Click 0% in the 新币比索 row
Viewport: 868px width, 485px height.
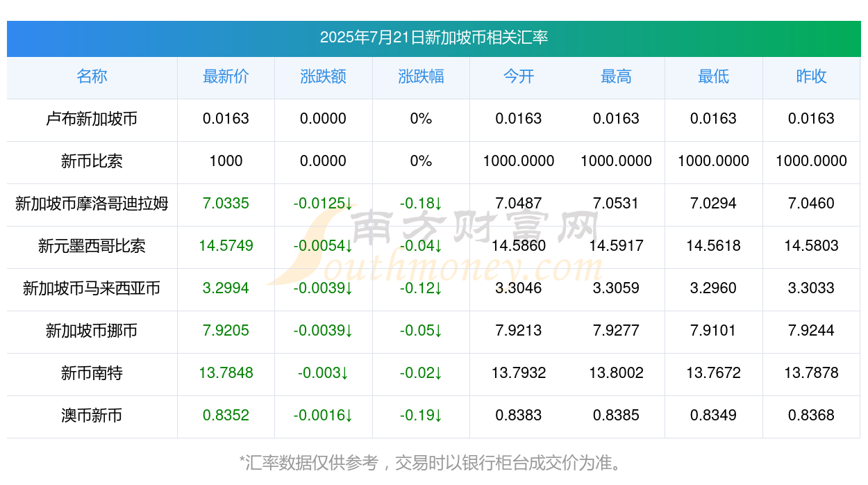click(x=421, y=161)
